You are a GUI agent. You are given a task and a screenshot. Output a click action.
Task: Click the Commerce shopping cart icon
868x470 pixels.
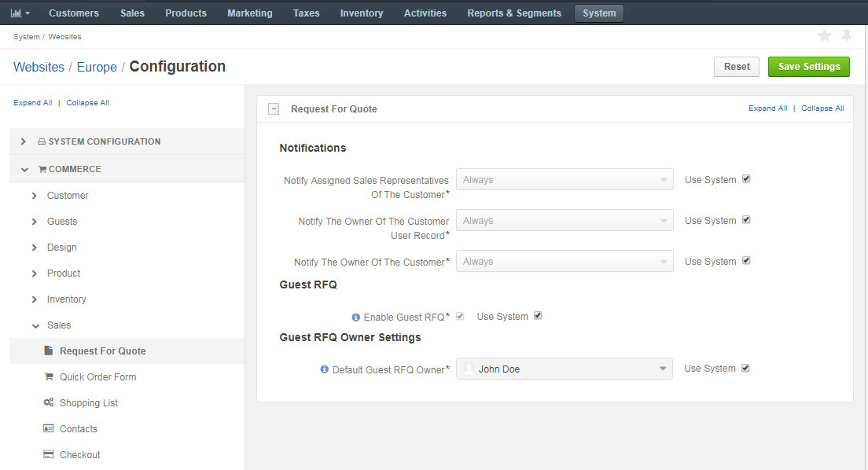coord(42,169)
